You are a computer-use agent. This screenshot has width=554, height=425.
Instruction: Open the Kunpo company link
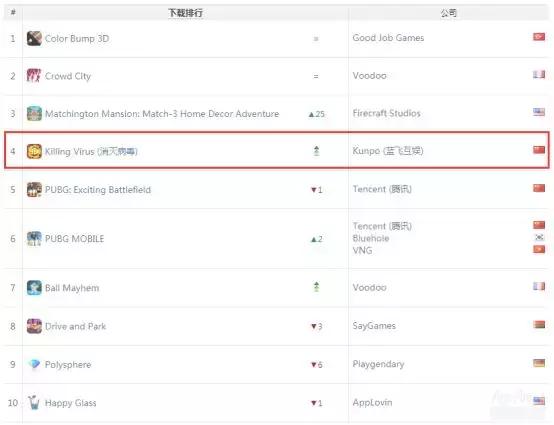click(388, 151)
